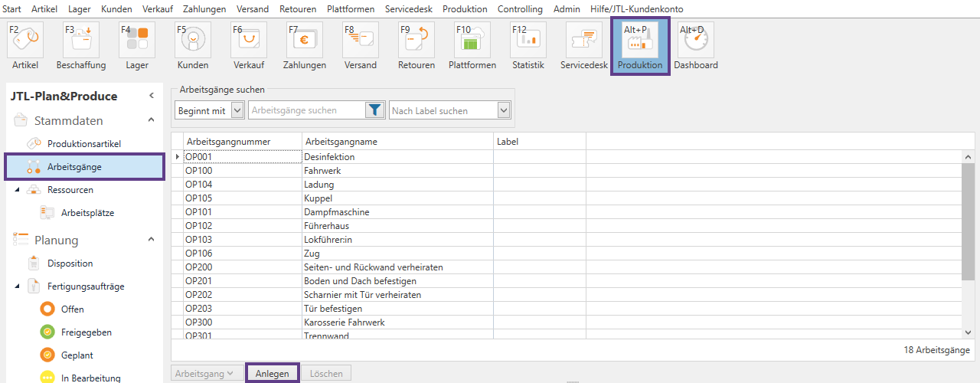Collapse the Fertigungsaufträge tree node

click(x=17, y=286)
